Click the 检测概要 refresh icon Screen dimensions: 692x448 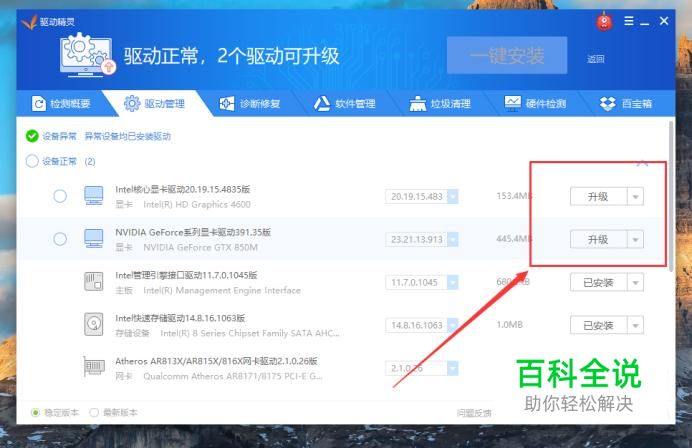tap(39, 104)
